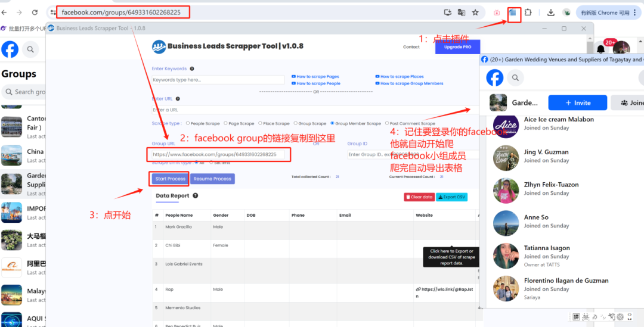
Task: Open Florentino Ilagan de Guzman profile
Action: coord(566,281)
